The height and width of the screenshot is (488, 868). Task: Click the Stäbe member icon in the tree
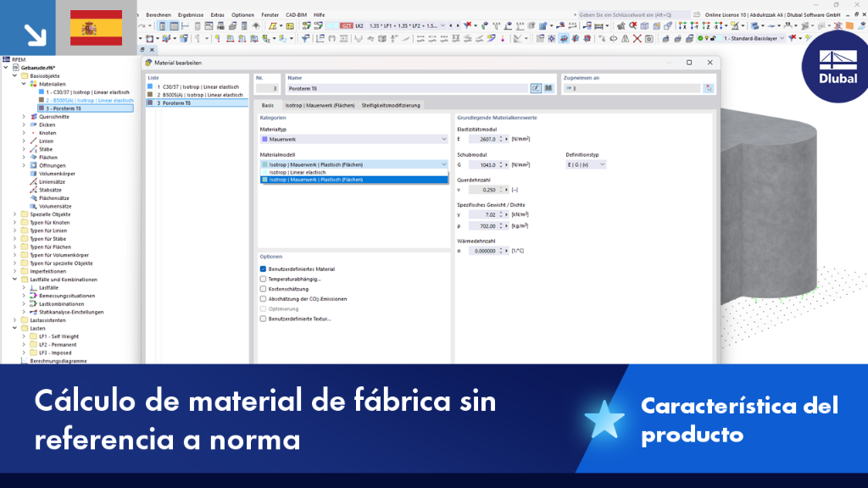coord(33,149)
